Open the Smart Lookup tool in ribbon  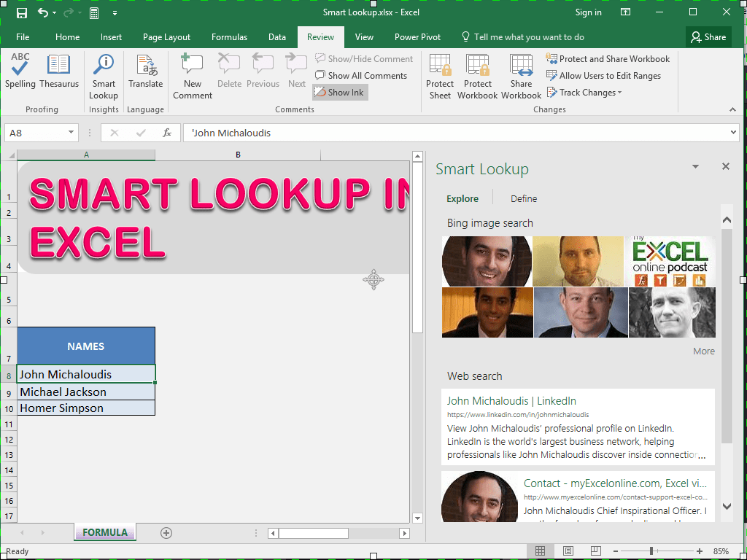point(104,77)
